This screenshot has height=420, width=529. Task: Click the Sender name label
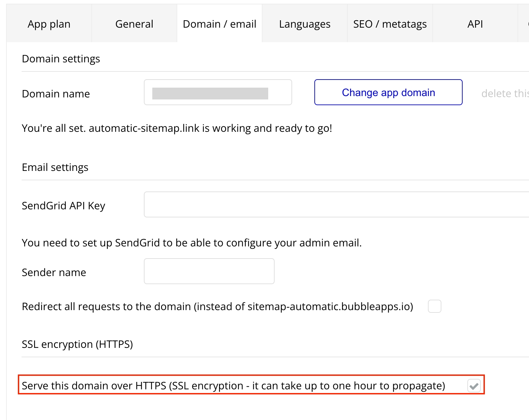(54, 272)
